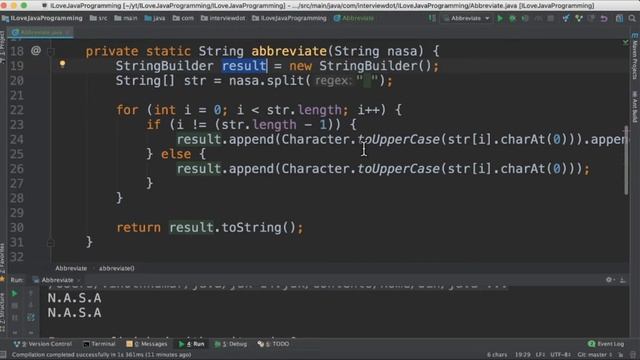
Task: Open Project Structure icon in top toolbar
Action: 619,18
